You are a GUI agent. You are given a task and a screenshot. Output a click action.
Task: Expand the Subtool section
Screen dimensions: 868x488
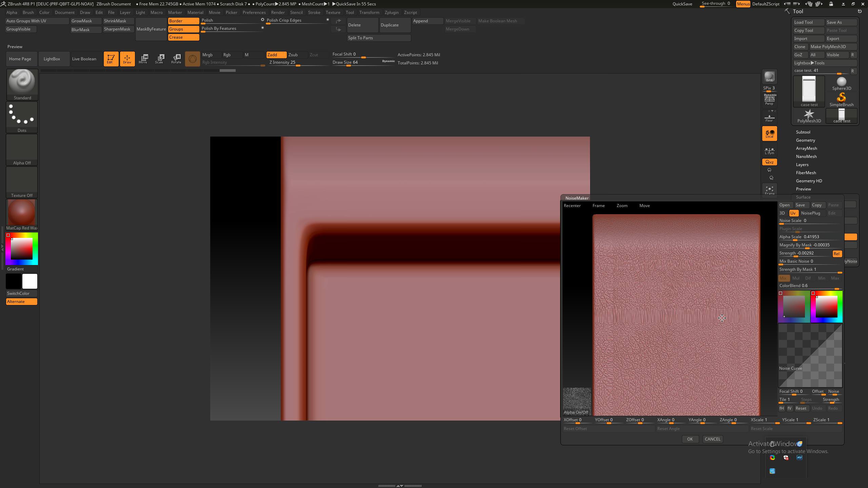803,132
